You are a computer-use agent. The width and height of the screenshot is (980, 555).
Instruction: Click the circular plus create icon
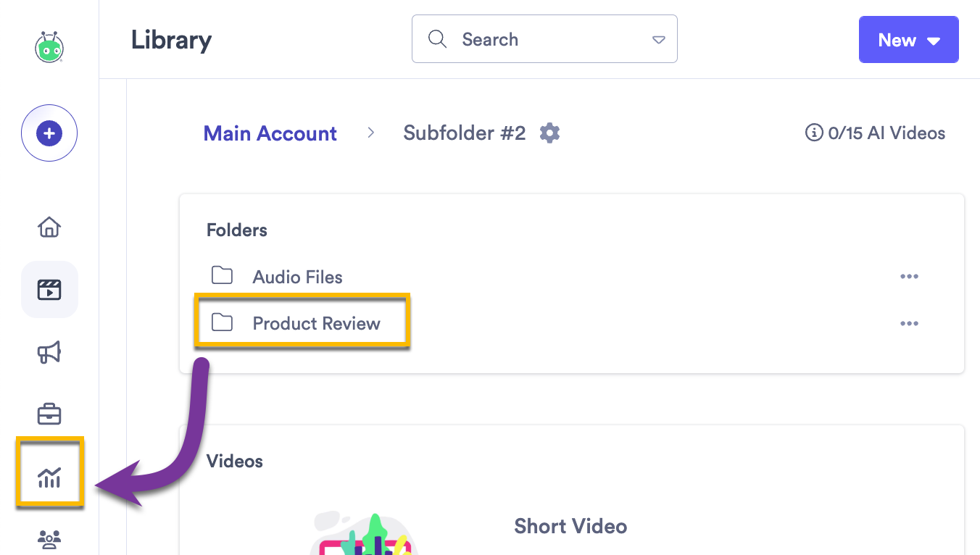[49, 133]
